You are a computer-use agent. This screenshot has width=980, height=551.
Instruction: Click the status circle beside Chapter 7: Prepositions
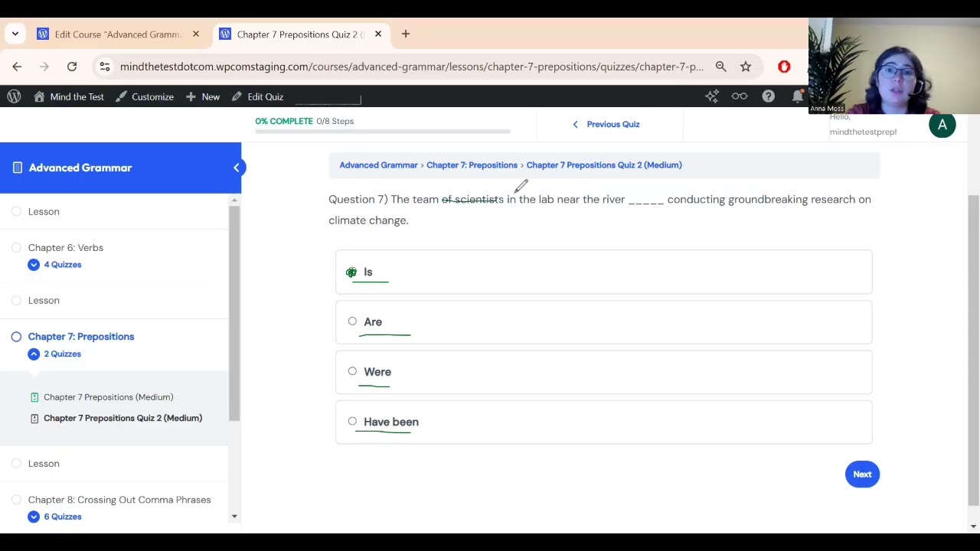click(16, 336)
